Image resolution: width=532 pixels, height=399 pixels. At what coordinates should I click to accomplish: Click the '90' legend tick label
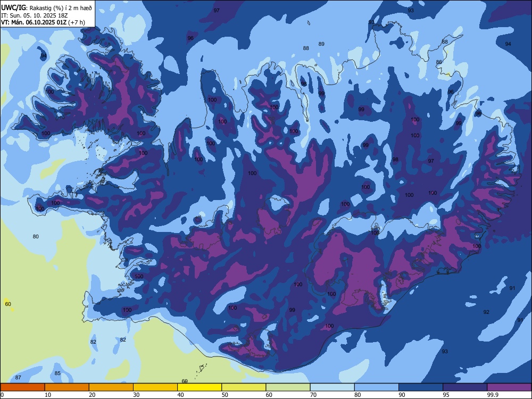click(402, 395)
